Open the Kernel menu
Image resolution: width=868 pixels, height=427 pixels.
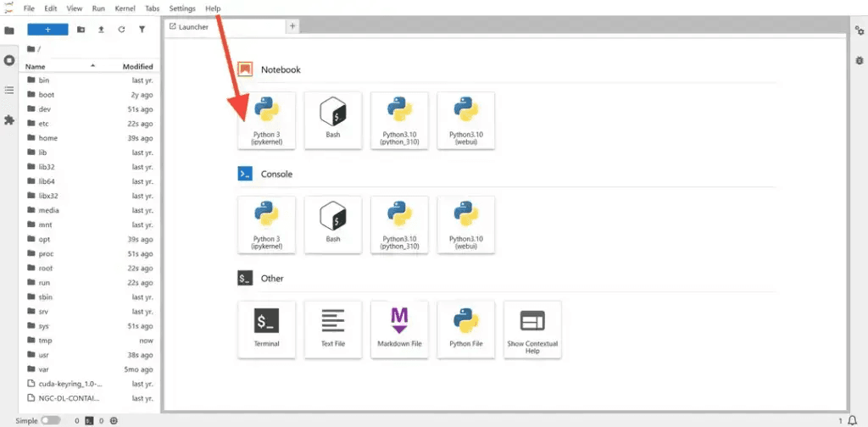coord(124,8)
